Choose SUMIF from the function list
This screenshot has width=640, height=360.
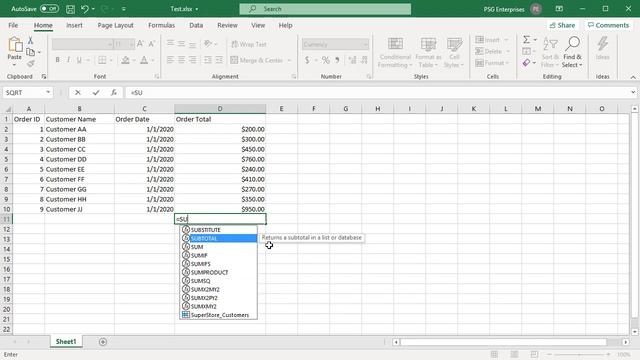pyautogui.click(x=218, y=256)
